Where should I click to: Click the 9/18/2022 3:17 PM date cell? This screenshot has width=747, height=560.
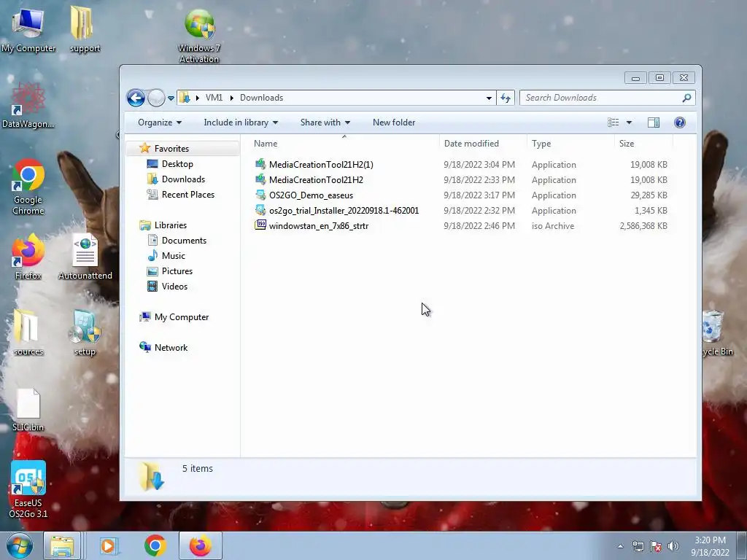click(x=479, y=195)
